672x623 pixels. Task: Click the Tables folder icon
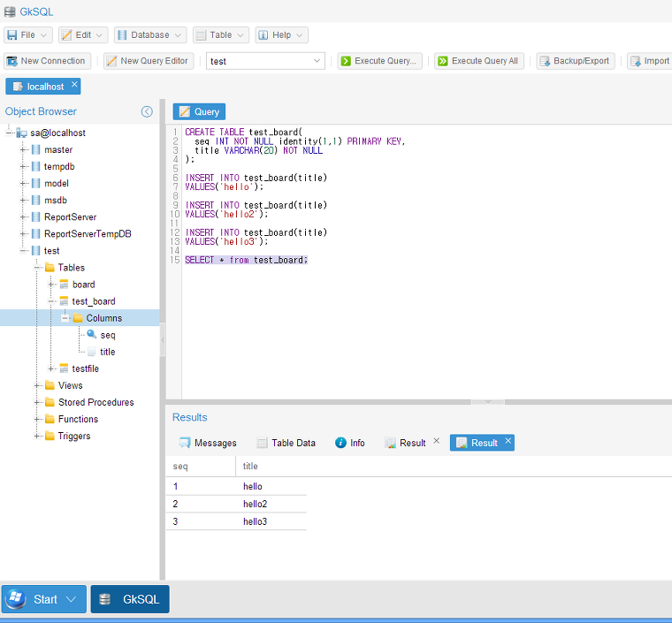tap(50, 268)
